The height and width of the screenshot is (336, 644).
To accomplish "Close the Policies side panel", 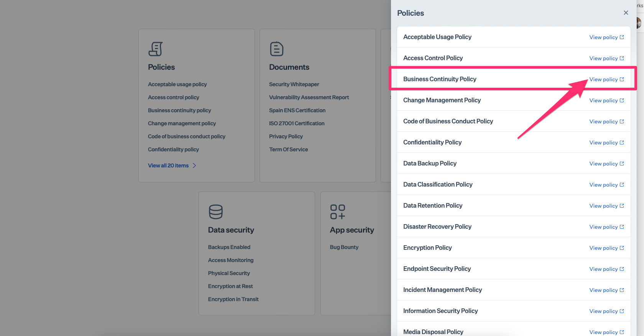I will tap(626, 13).
